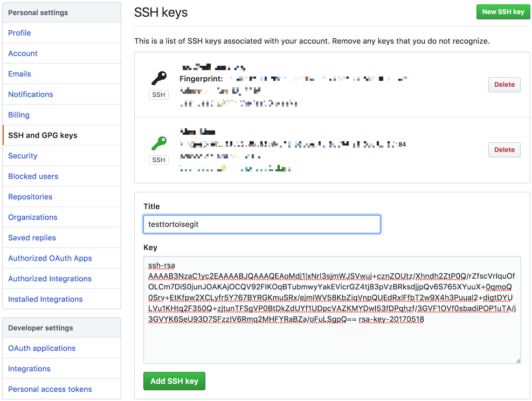Select Notifications in the sidebar
This screenshot has width=532, height=401.
pyautogui.click(x=30, y=94)
